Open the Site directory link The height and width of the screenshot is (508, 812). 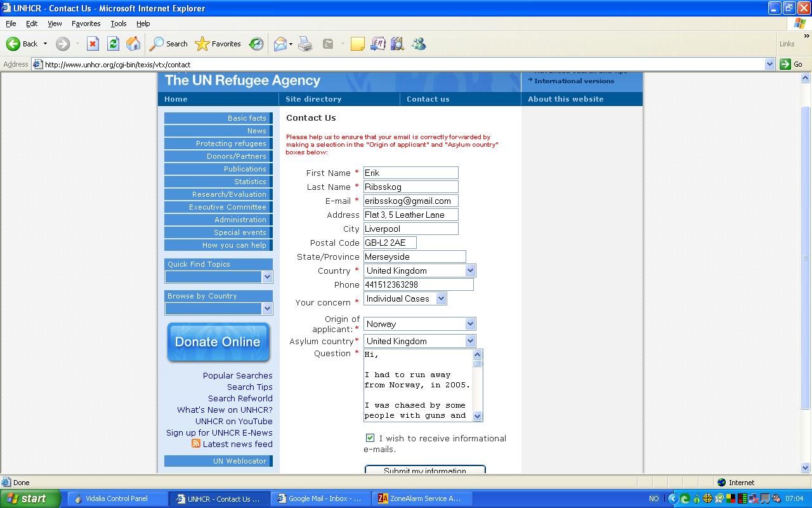click(313, 99)
